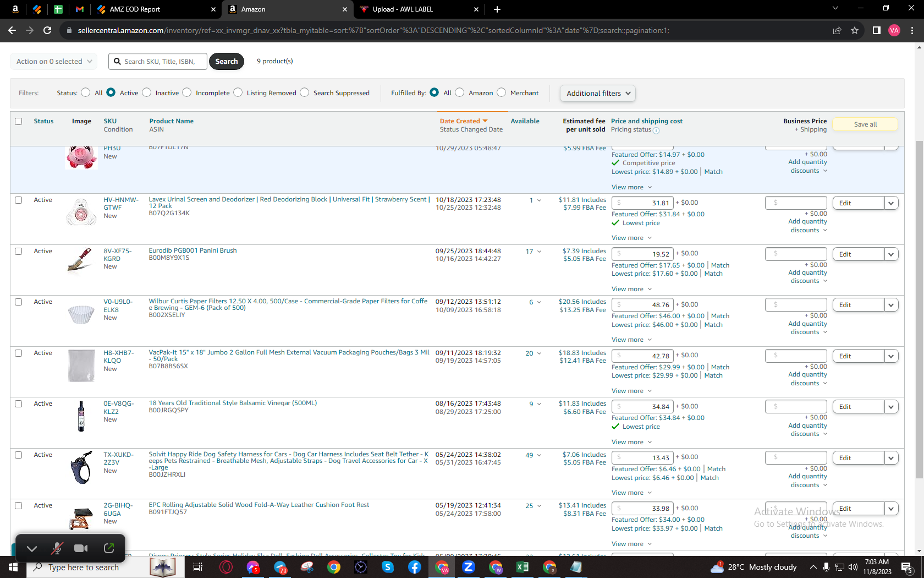Open Edit dropdown arrow for Lavex row
Screen dimensions: 924x578
pos(892,203)
